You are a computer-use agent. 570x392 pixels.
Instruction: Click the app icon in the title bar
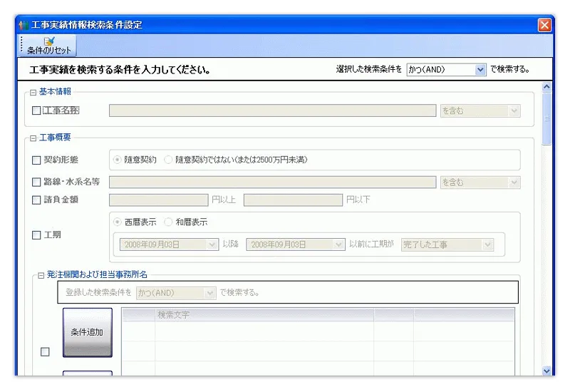[x=24, y=25]
